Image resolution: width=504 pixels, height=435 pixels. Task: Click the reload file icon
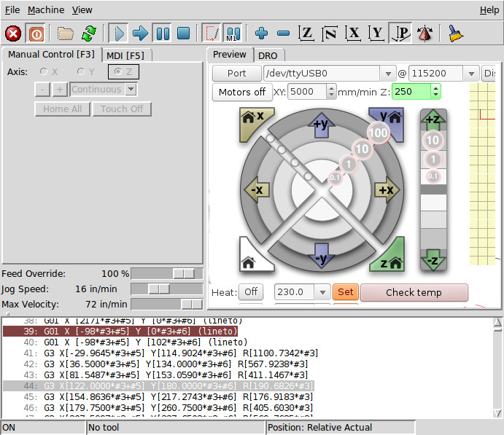(89, 34)
